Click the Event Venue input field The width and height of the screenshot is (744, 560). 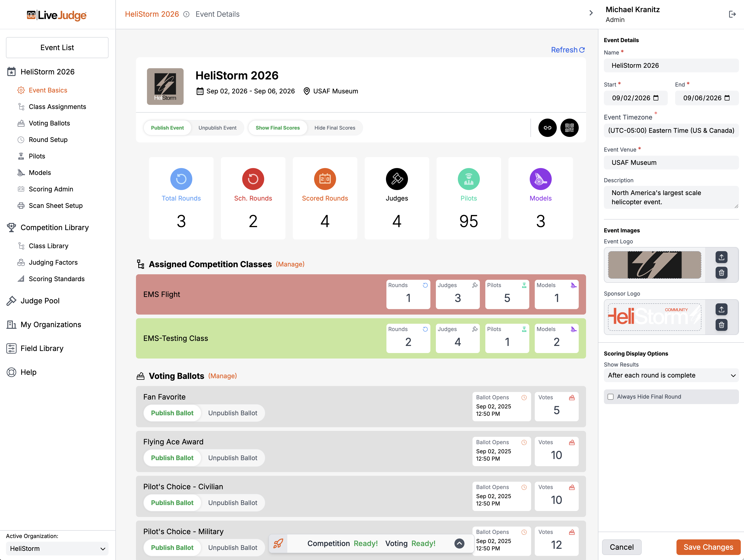click(x=671, y=163)
